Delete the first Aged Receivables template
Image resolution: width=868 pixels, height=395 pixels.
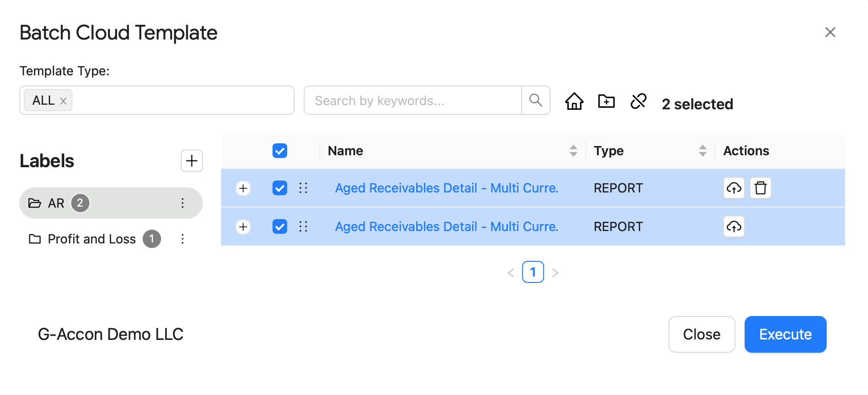click(760, 188)
